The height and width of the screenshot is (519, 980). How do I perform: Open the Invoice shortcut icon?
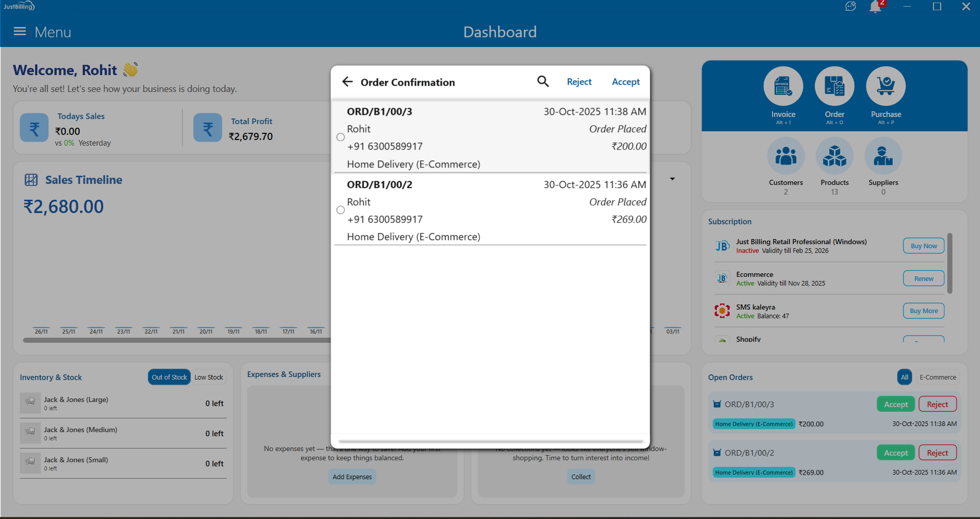pos(783,86)
